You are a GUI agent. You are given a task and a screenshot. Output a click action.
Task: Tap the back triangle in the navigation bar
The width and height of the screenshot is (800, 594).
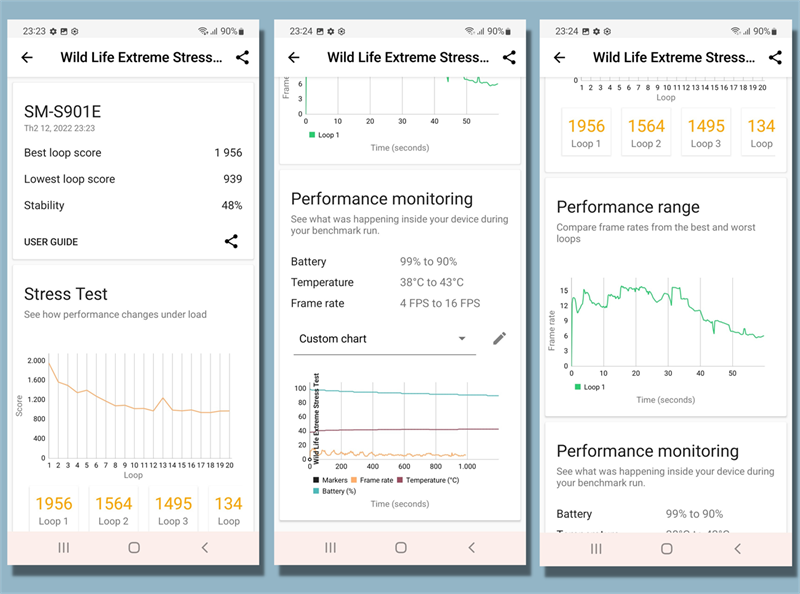(205, 548)
